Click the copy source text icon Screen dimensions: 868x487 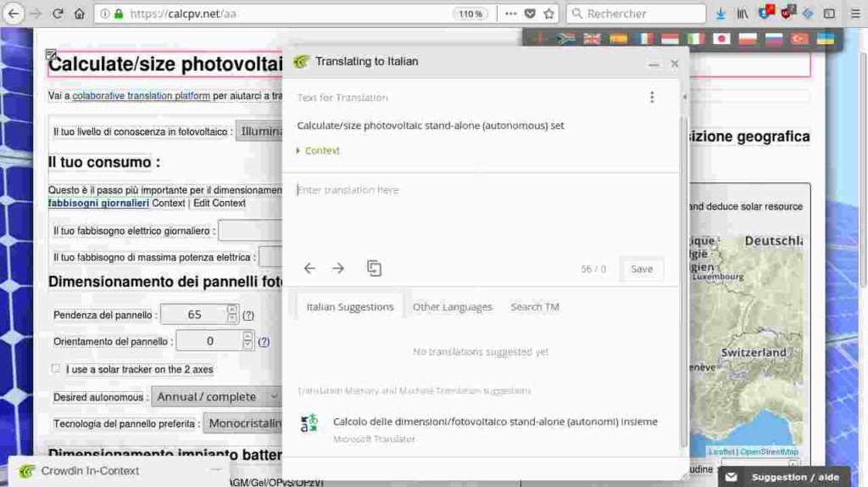(374, 268)
